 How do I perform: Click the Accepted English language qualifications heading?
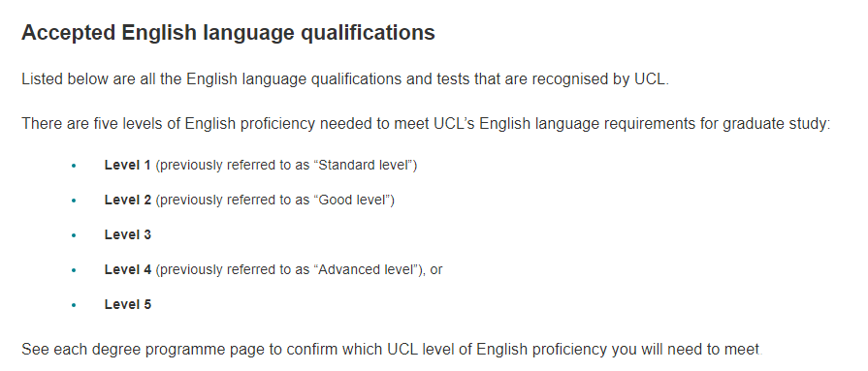[x=228, y=33]
